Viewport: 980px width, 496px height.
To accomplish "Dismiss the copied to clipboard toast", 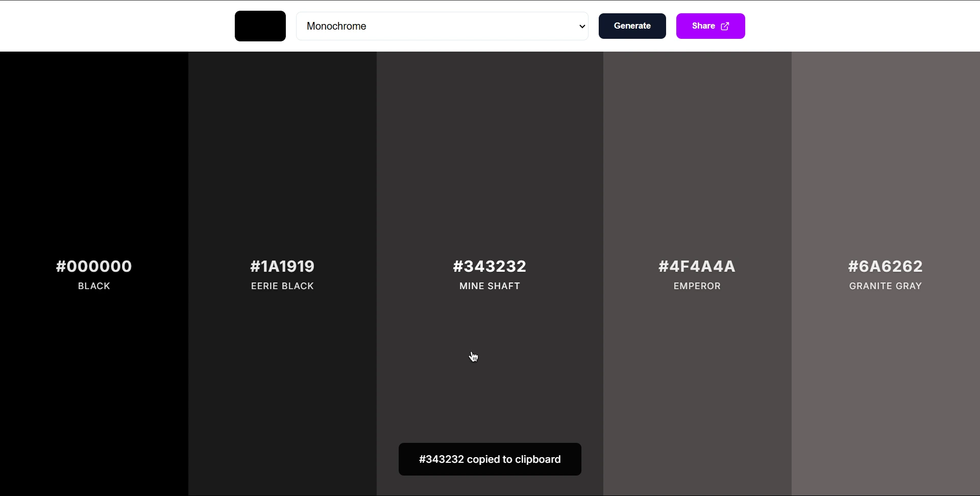I will (489, 459).
